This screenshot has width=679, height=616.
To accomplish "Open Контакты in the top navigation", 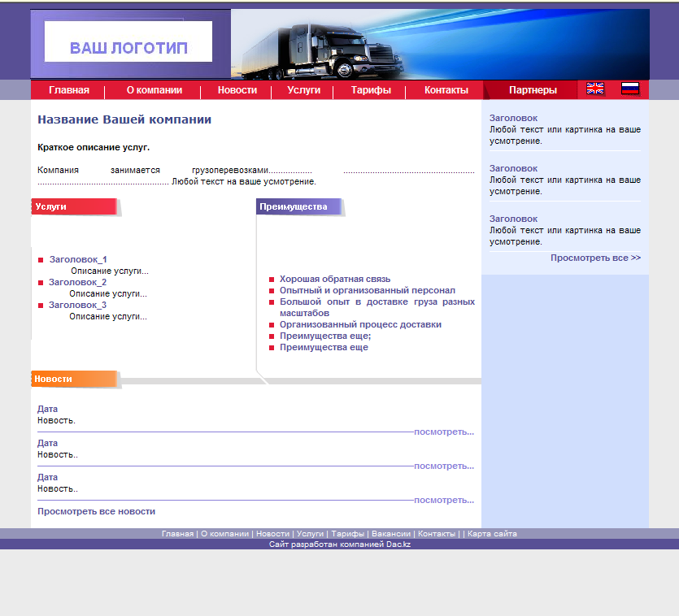I will coord(446,90).
